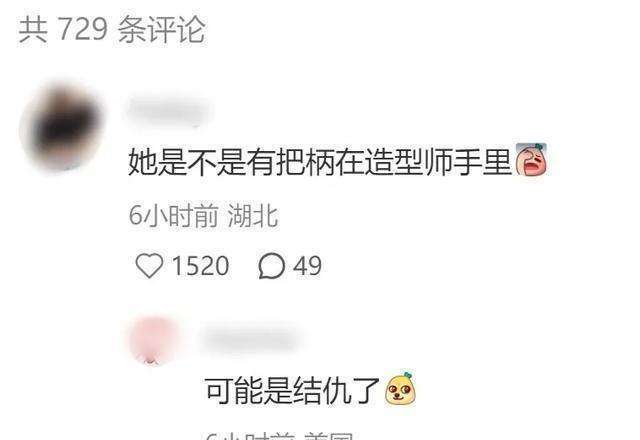Like the first comment with heart icon
Image resolution: width=640 pixels, height=440 pixels.
pos(149,266)
